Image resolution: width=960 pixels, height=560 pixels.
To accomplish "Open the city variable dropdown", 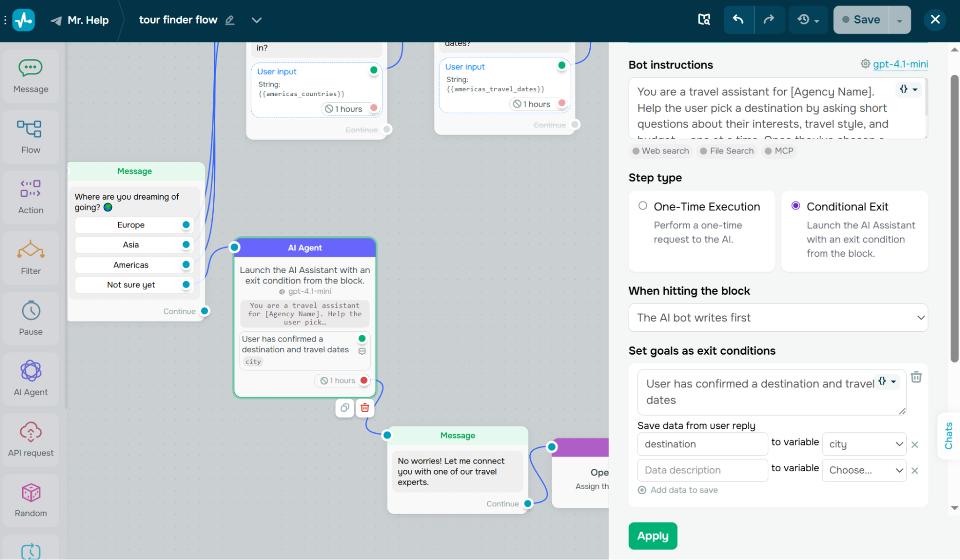I will point(863,444).
